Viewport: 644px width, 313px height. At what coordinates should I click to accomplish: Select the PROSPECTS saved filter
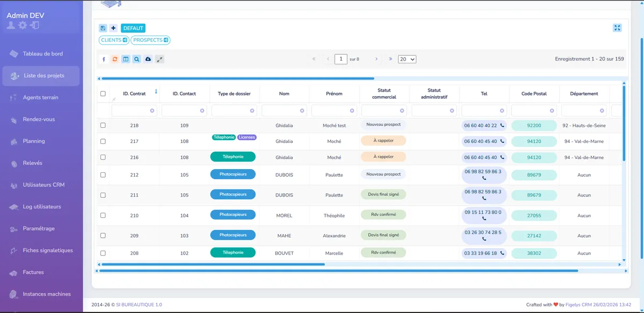point(150,40)
